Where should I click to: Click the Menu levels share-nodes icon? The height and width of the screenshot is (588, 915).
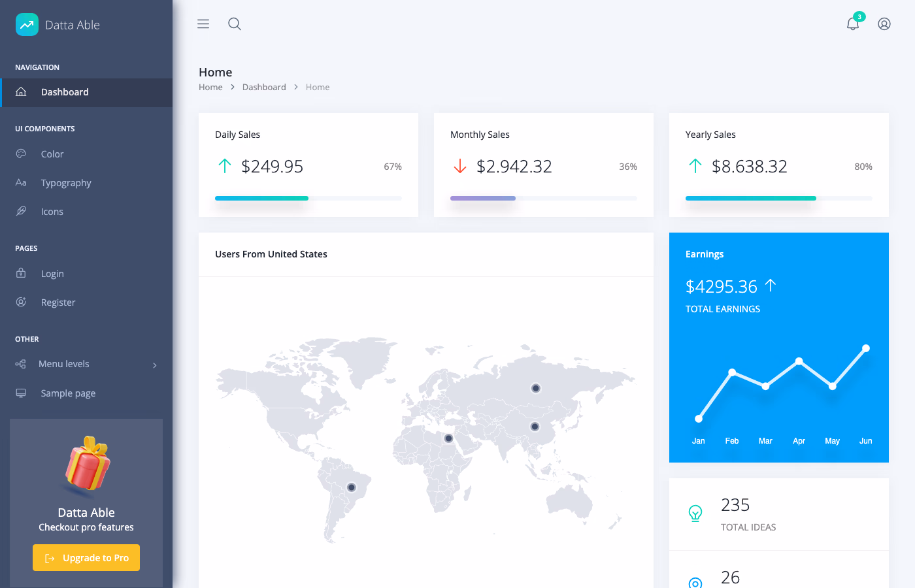click(21, 364)
